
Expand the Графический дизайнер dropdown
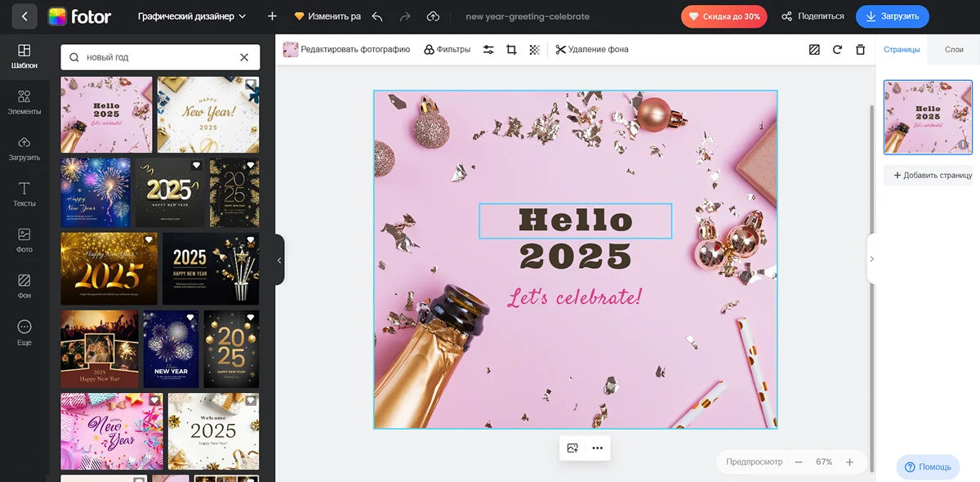pos(192,16)
